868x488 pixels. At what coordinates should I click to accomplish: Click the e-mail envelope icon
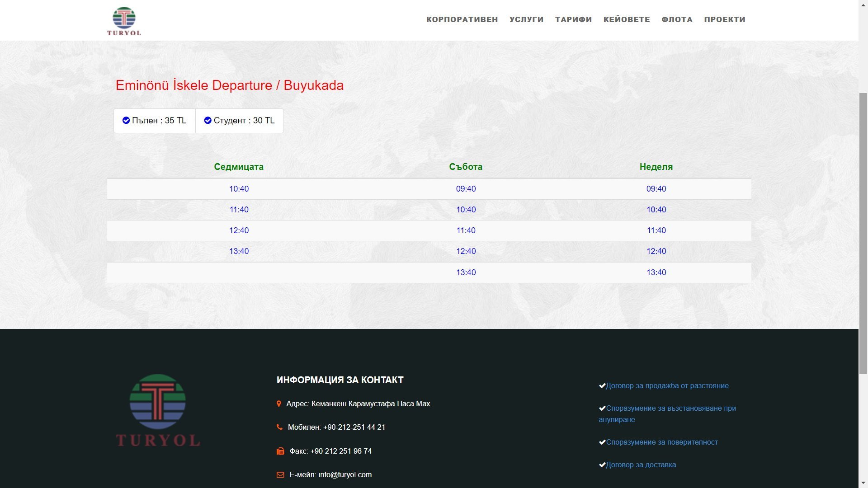[280, 474]
